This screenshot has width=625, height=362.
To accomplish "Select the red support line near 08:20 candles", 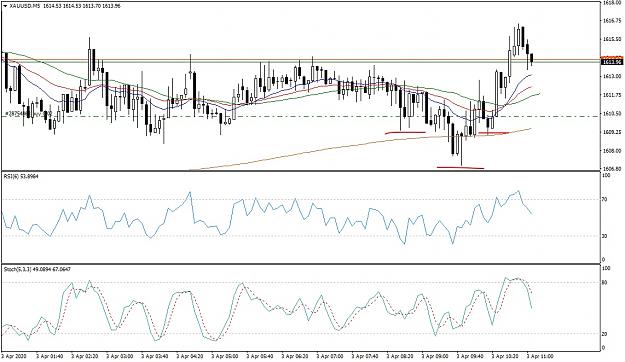I will coord(405,132).
